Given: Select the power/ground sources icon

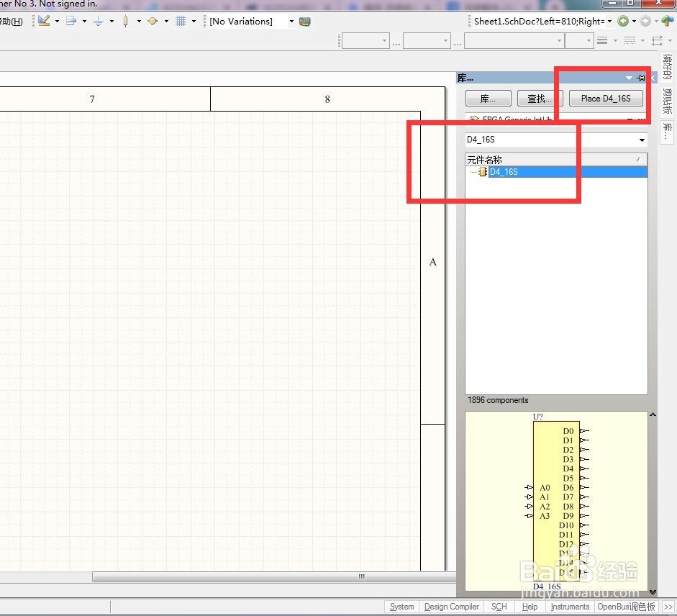Looking at the screenshot, I should pos(99,21).
